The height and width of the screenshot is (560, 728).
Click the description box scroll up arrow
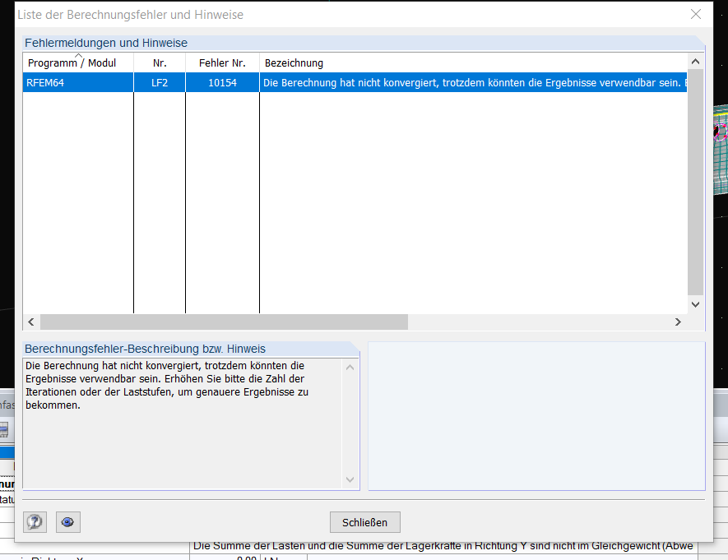[x=350, y=367]
